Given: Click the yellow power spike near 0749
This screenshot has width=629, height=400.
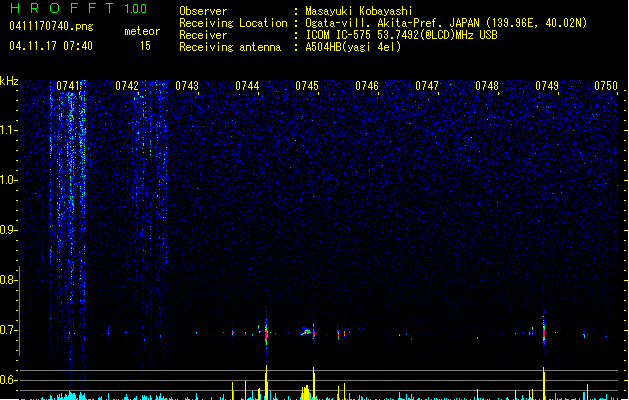Looking at the screenshot, I should point(544,383).
